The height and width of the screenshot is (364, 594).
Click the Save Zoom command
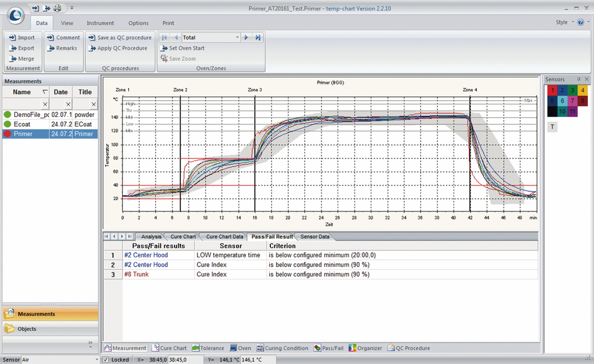tap(178, 59)
